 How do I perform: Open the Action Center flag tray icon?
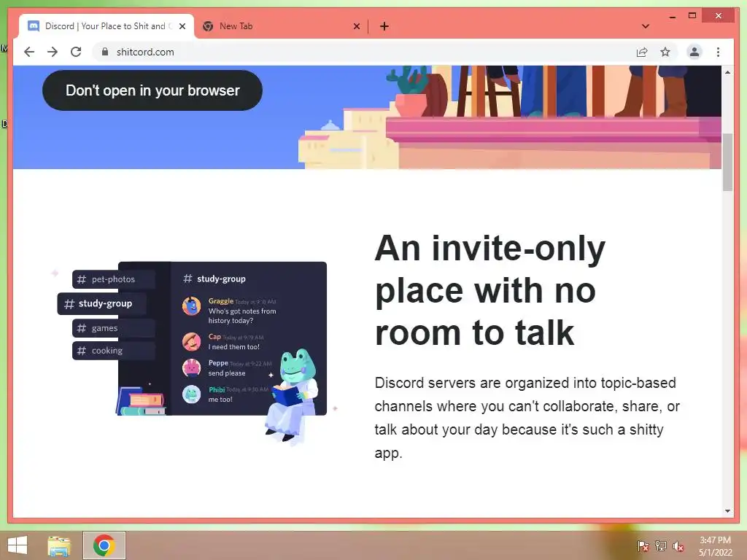[643, 545]
